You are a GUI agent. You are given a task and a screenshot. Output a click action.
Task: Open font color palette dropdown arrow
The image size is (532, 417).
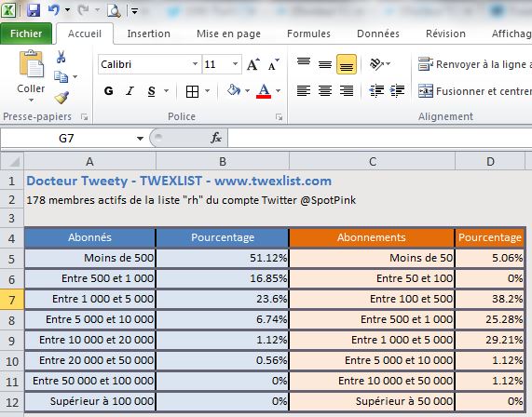pos(279,91)
